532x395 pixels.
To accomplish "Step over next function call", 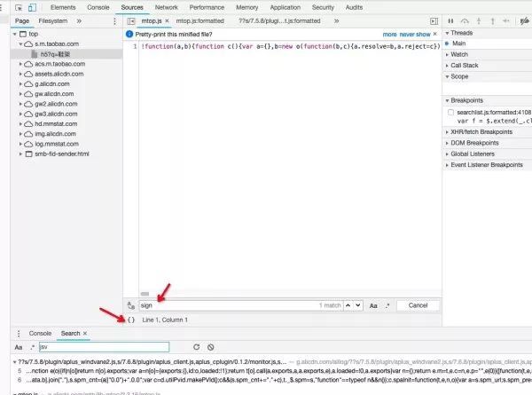I will 465,21.
